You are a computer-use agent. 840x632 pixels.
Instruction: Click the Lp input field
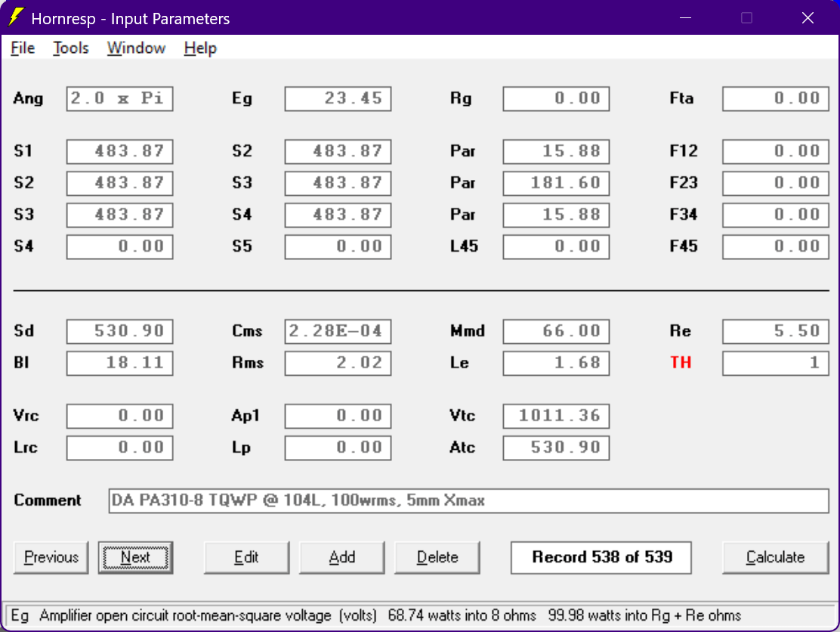pyautogui.click(x=338, y=448)
